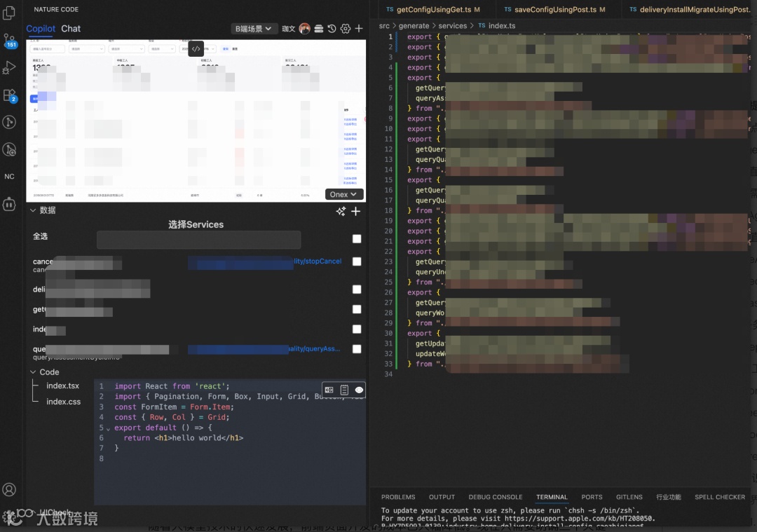Click the Services search input field

point(198,240)
